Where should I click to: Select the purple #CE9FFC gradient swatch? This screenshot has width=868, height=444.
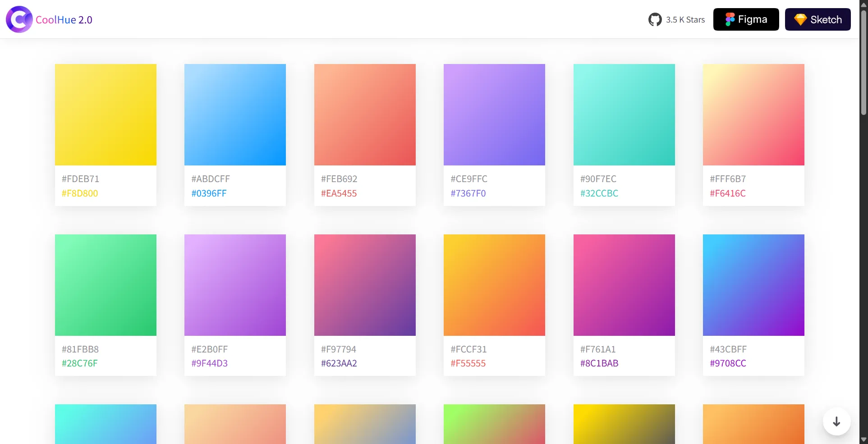[494, 114]
